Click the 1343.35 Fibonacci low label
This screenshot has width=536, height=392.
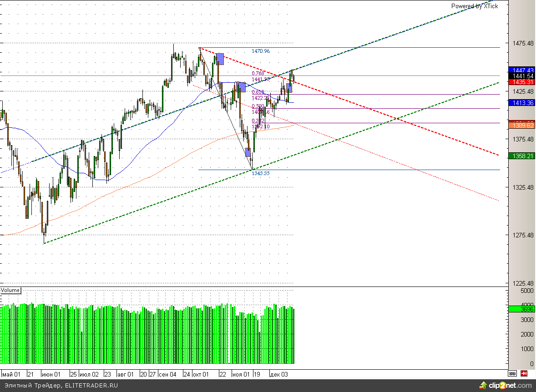click(261, 173)
